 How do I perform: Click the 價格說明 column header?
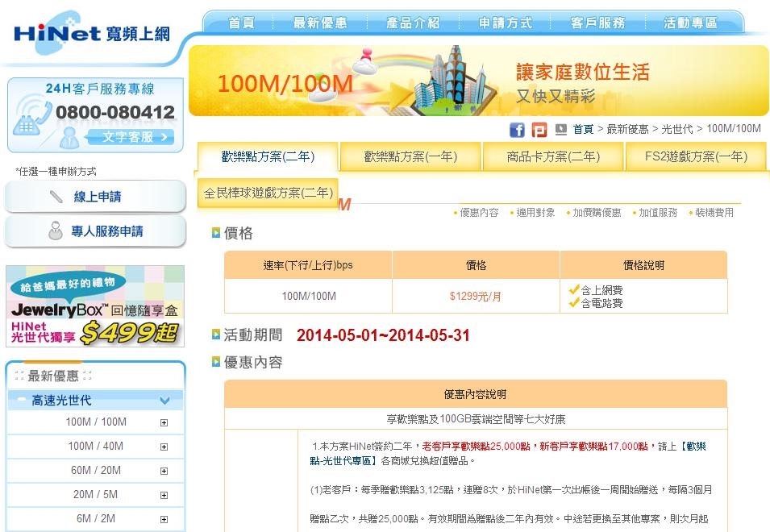coord(643,265)
